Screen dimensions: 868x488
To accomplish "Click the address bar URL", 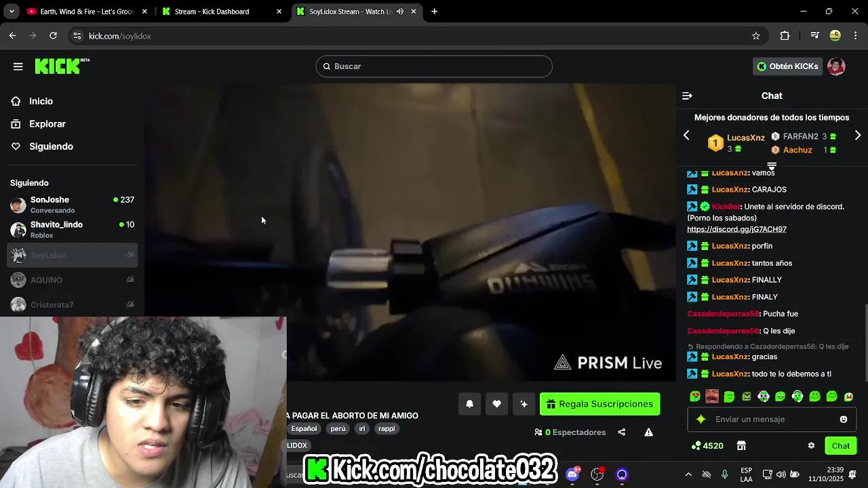I will point(119,36).
